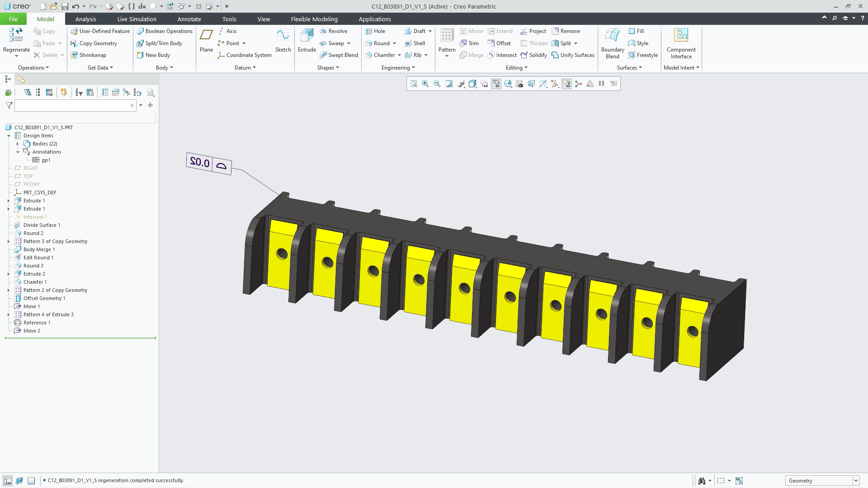Open the Chamfer dropdown arrow
This screenshot has height=488, width=868.
tap(399, 55)
